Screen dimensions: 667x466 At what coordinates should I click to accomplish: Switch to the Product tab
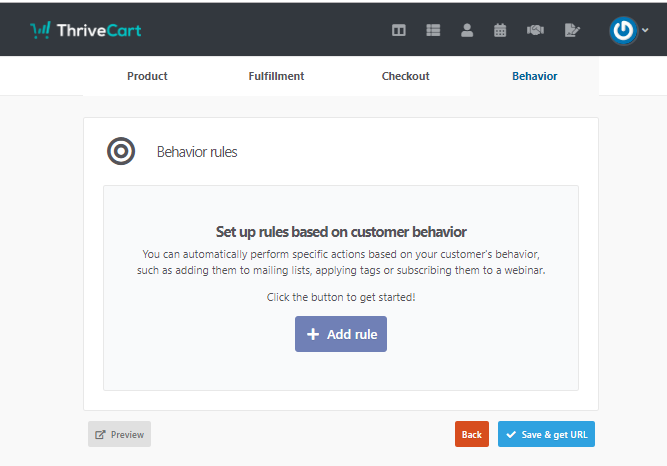(147, 76)
